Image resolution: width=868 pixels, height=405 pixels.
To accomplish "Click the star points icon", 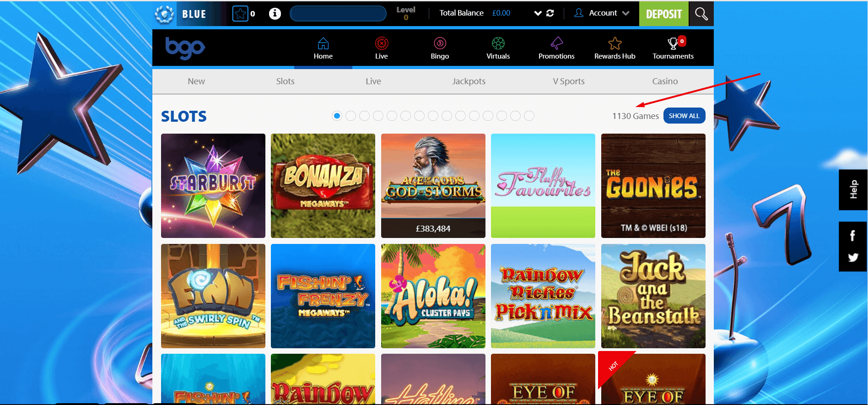I will [x=240, y=14].
